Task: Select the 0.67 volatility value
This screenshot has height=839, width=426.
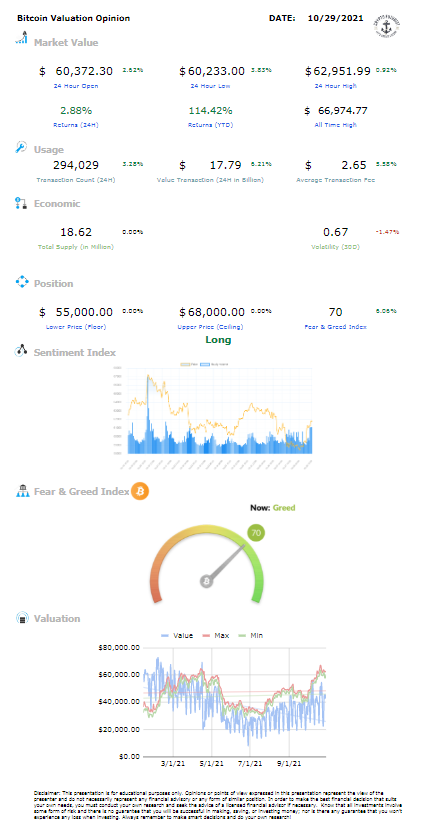Action: [x=336, y=232]
